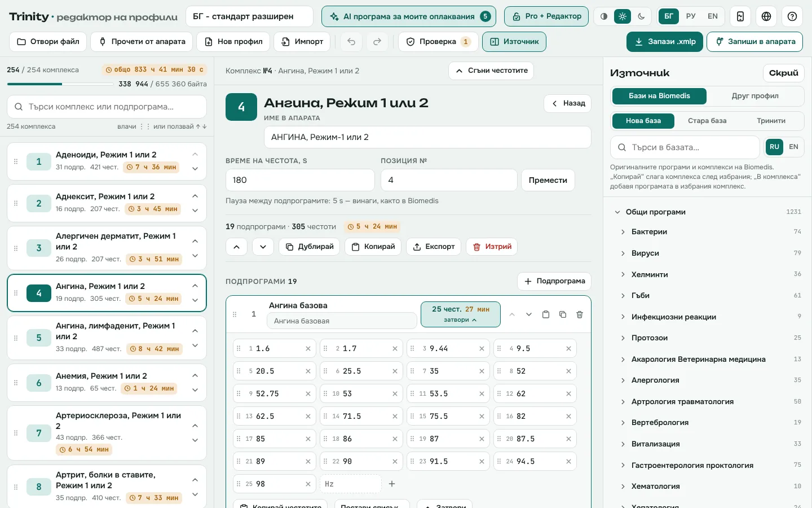
Task: Click the redo arrow icon
Action: click(377, 42)
